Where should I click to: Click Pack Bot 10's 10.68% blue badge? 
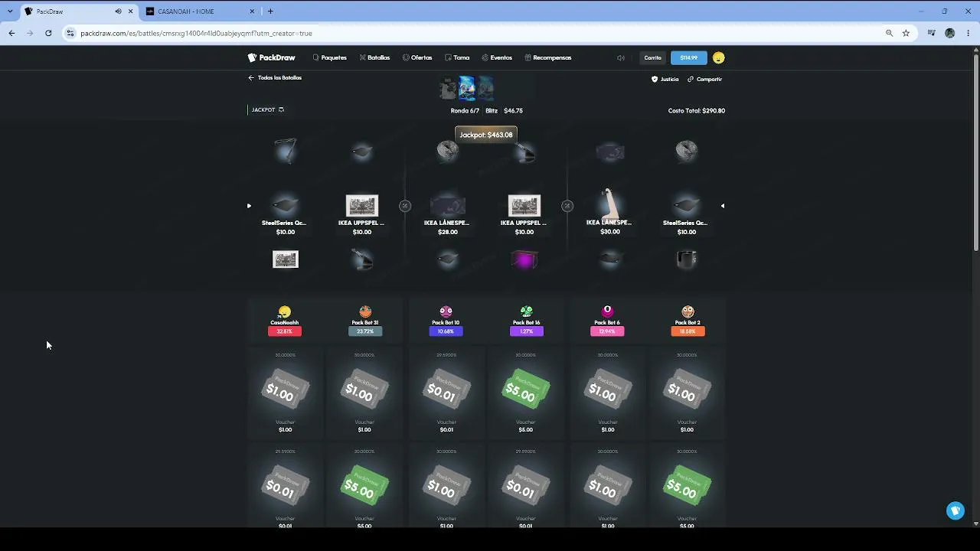tap(446, 331)
